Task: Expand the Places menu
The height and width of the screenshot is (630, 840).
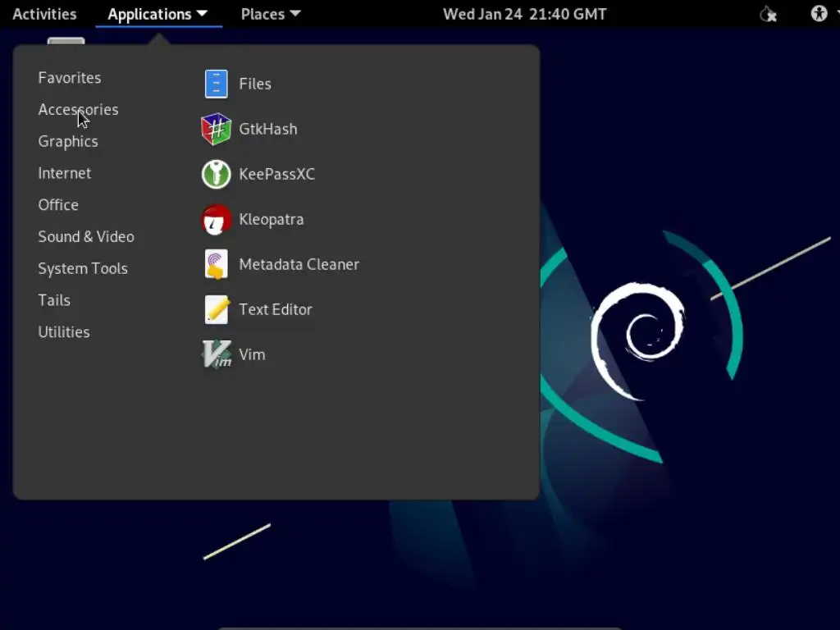Action: 271,14
